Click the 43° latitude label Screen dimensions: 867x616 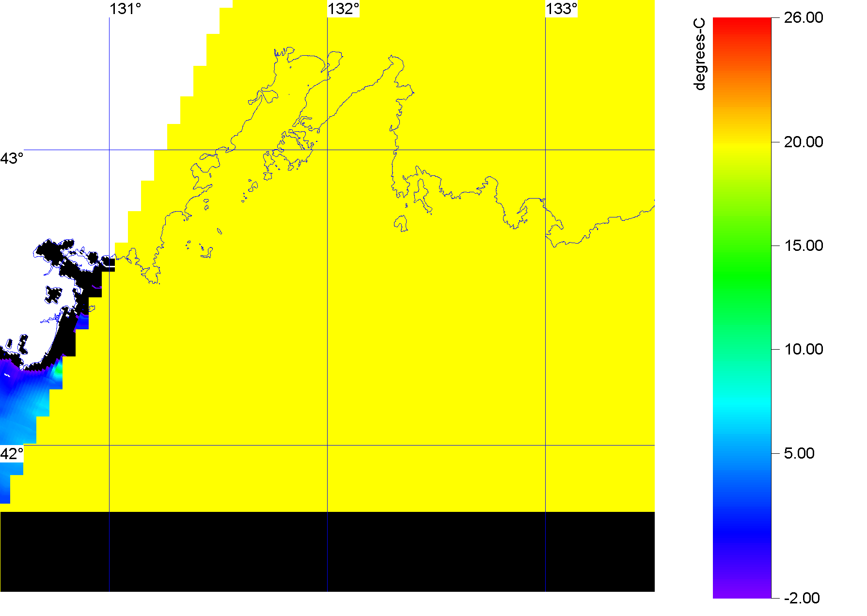point(12,158)
